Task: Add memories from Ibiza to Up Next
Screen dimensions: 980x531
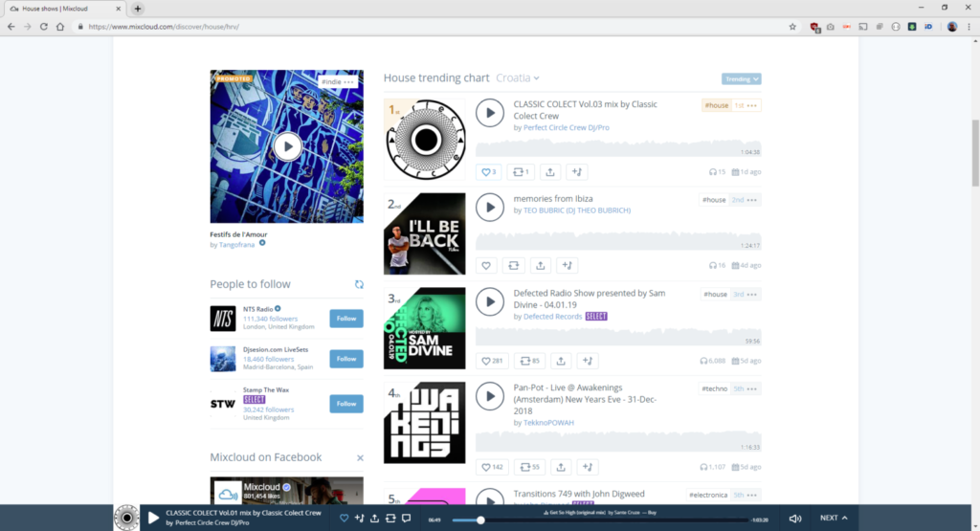Action: click(568, 266)
